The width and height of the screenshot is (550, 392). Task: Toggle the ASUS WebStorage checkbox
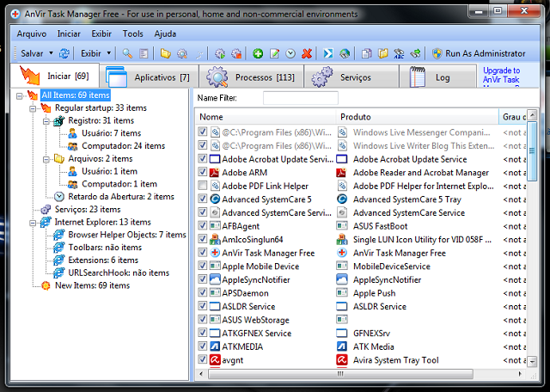click(203, 319)
